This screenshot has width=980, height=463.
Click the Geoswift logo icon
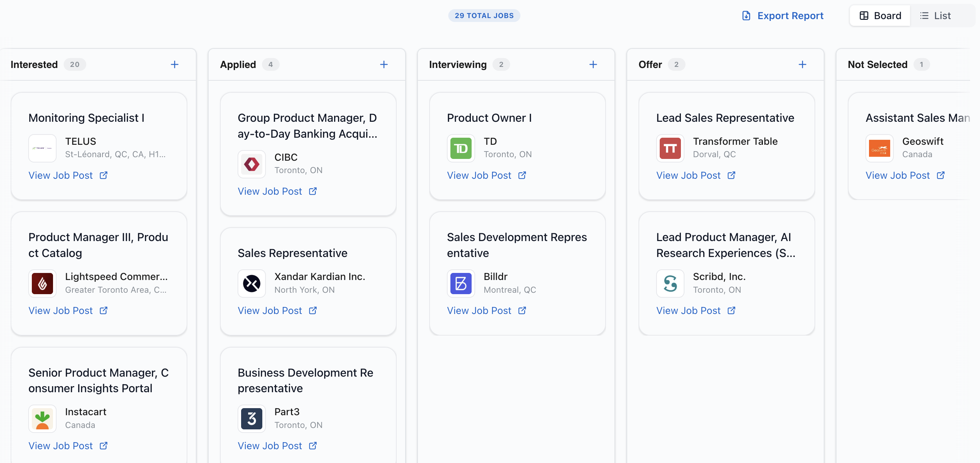click(879, 148)
